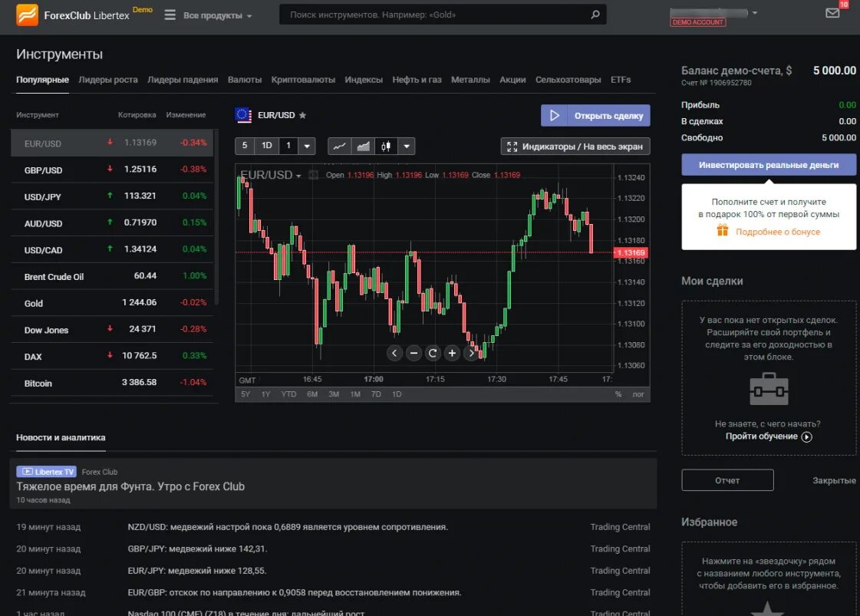The height and width of the screenshot is (616, 860).
Task: Select the 5Y chart range
Action: pyautogui.click(x=245, y=394)
